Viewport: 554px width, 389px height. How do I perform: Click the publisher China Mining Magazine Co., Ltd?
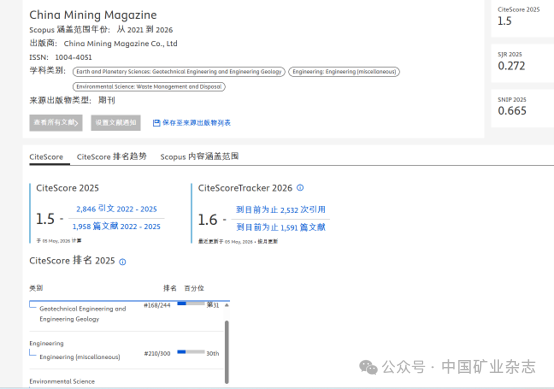pos(120,43)
